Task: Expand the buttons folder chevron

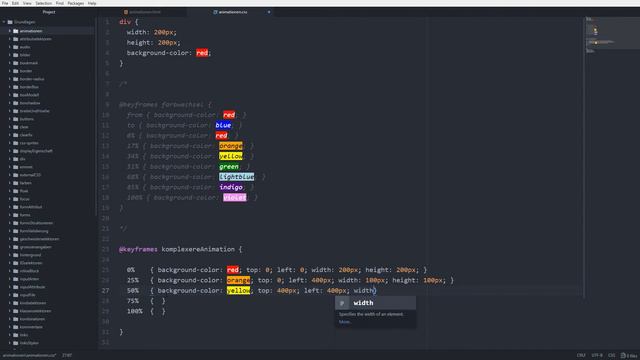Action: coord(10,119)
